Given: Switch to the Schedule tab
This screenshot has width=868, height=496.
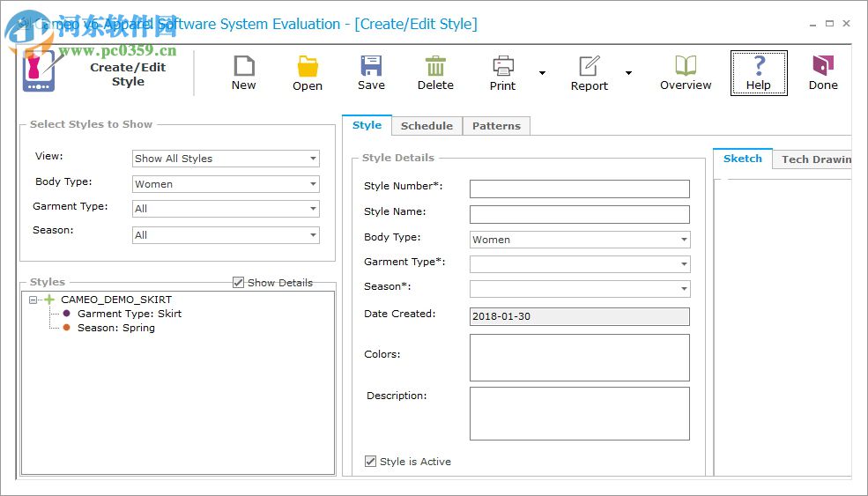Looking at the screenshot, I should pos(427,126).
